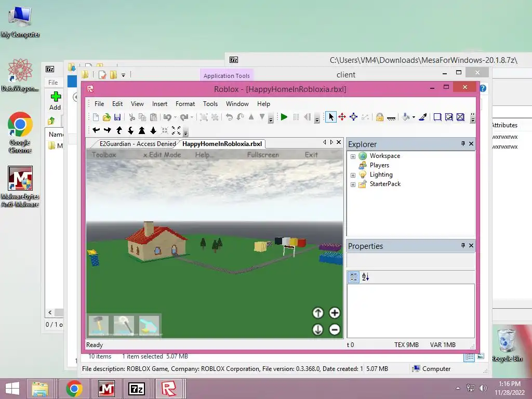
Task: Open the Tools menu
Action: click(x=210, y=104)
